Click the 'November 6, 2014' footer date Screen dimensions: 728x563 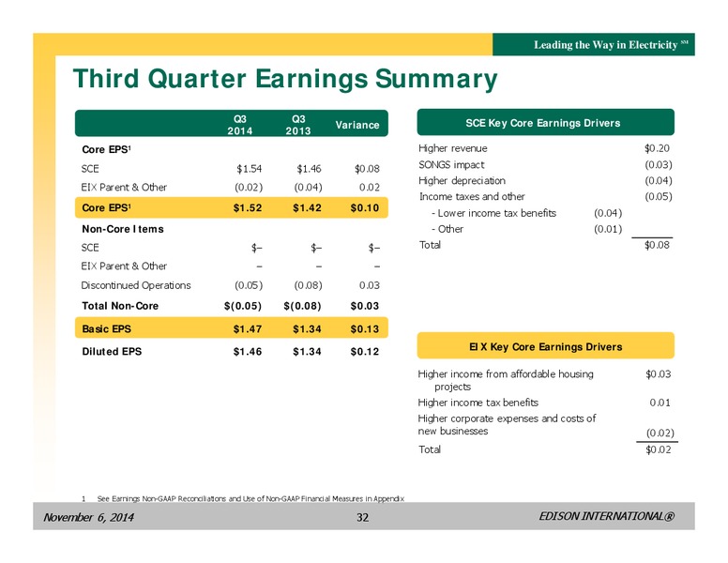[x=89, y=517]
